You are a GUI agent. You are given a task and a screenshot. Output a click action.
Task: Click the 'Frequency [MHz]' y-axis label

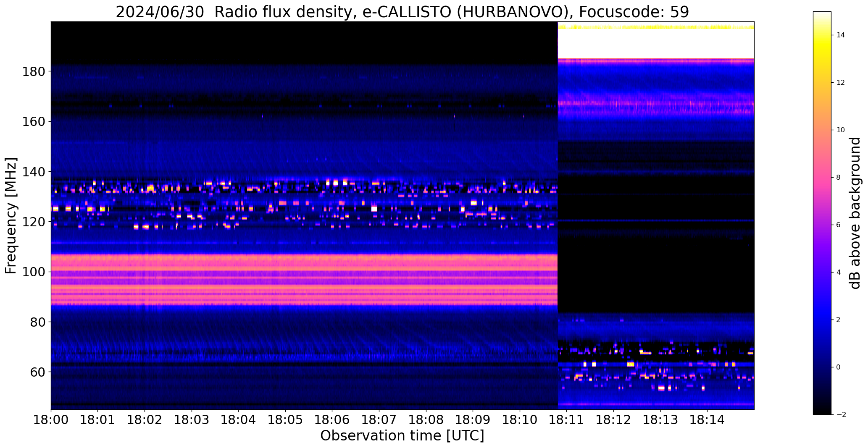click(11, 215)
